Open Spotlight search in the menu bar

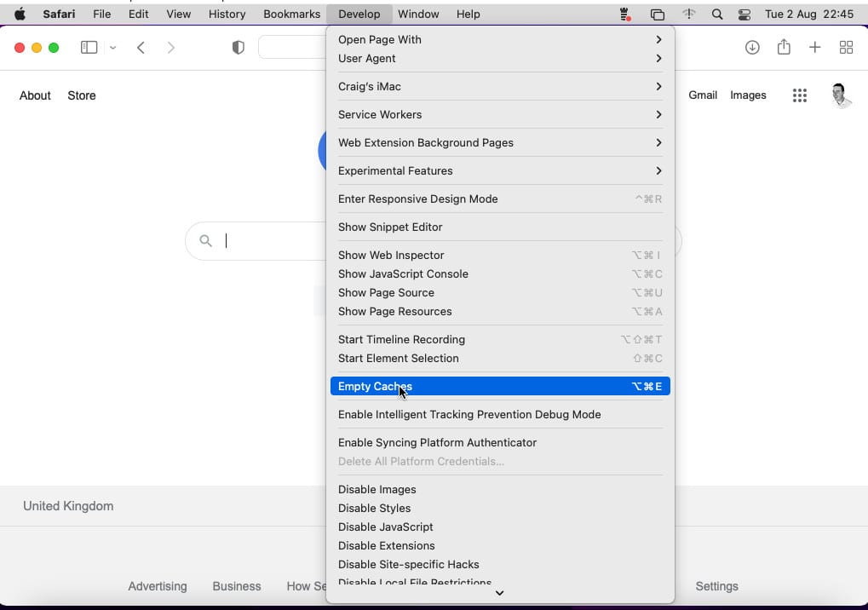pyautogui.click(x=717, y=14)
